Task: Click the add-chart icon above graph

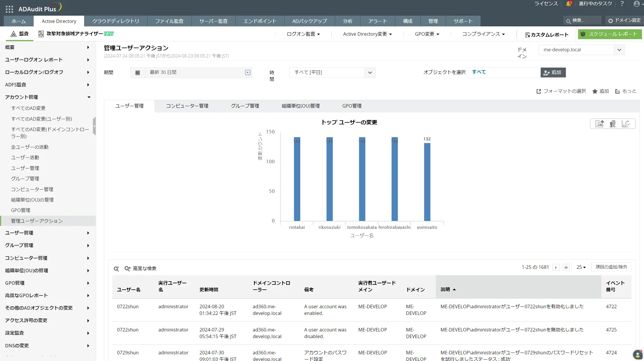Action: pos(600,124)
